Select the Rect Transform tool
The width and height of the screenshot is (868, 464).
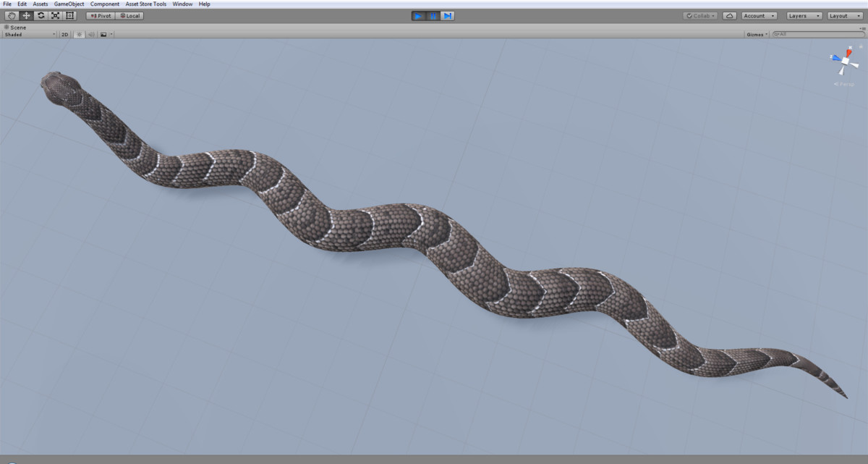69,15
